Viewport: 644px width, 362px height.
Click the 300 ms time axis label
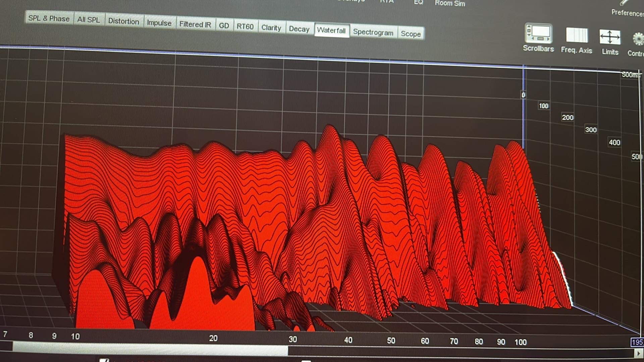tap(591, 130)
